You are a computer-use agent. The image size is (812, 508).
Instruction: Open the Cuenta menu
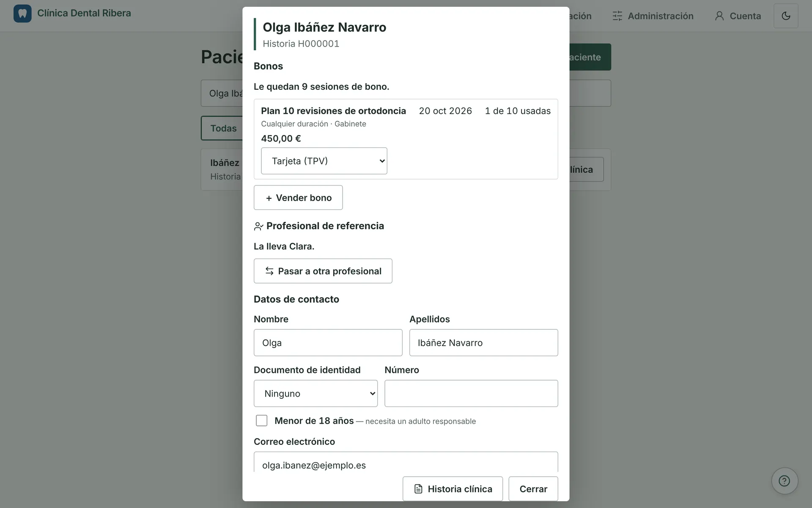738,16
